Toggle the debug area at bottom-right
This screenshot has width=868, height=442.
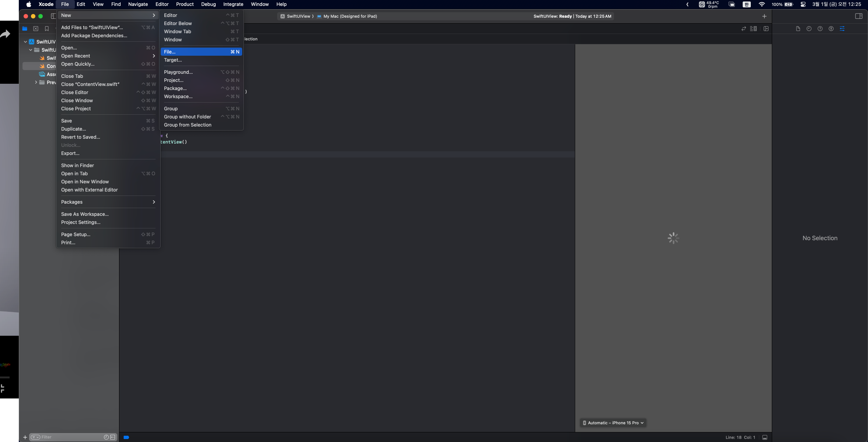[765, 438]
